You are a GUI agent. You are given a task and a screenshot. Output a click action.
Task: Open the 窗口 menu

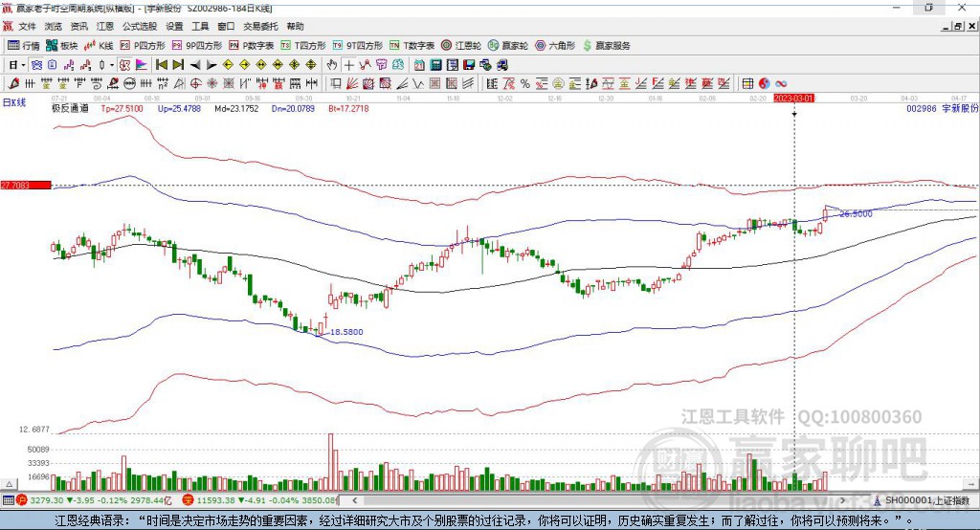[226, 26]
